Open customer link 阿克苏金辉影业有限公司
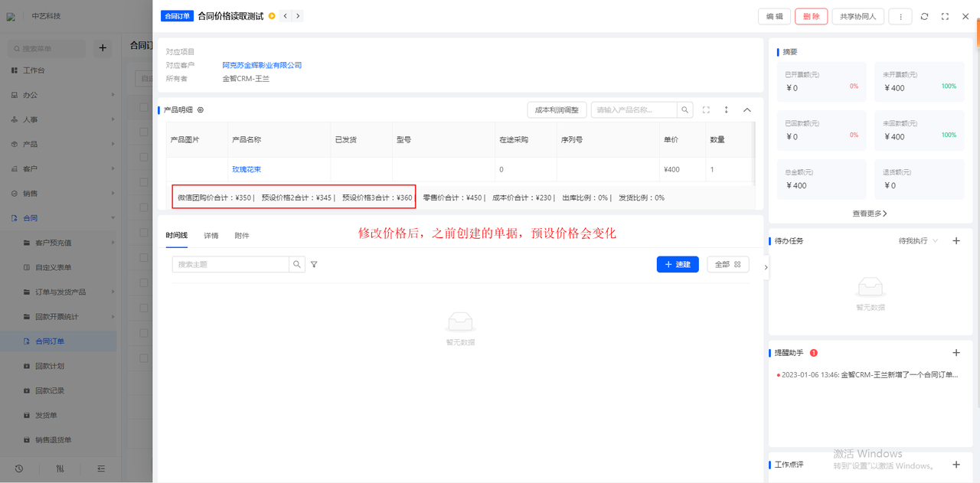Image resolution: width=980 pixels, height=483 pixels. [262, 65]
